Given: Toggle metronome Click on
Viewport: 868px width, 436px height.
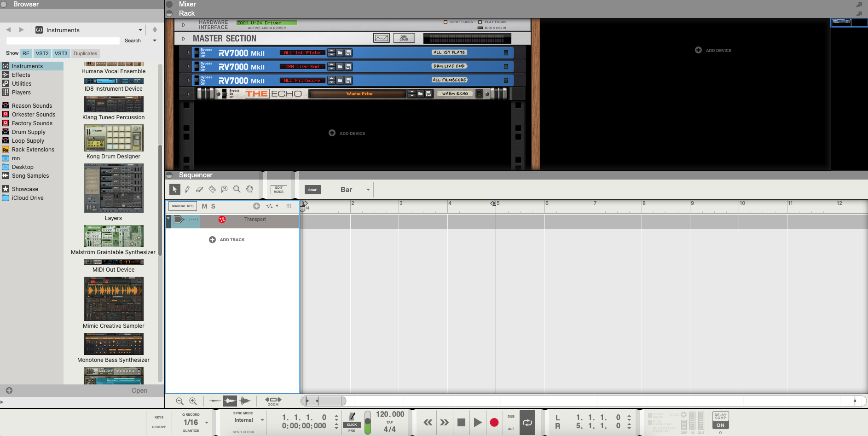Looking at the screenshot, I should (x=352, y=425).
